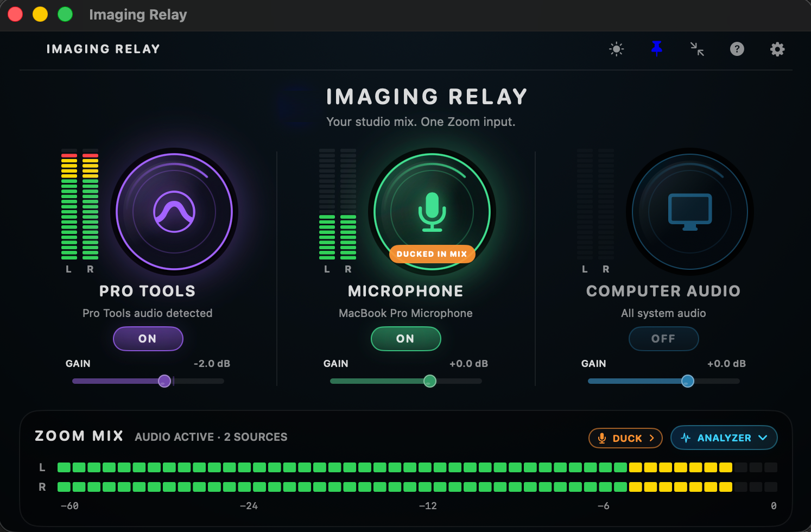The image size is (811, 532).
Task: Click the Computer Audio '+0.0 dB' gain value
Action: pyautogui.click(x=726, y=364)
